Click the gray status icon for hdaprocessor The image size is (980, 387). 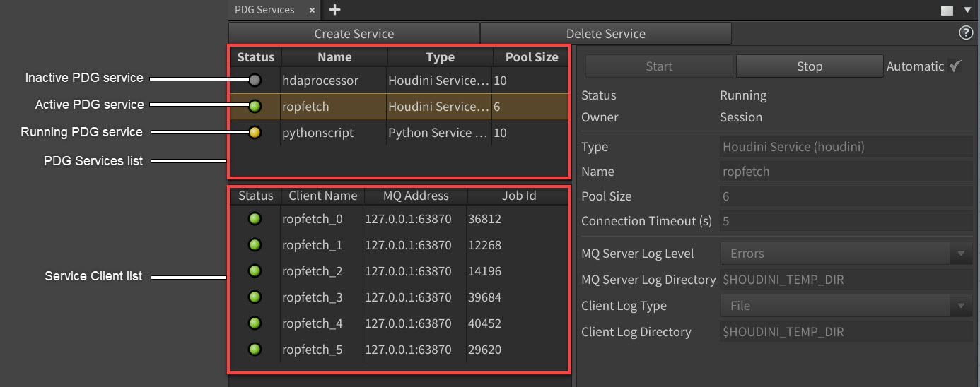click(x=255, y=81)
